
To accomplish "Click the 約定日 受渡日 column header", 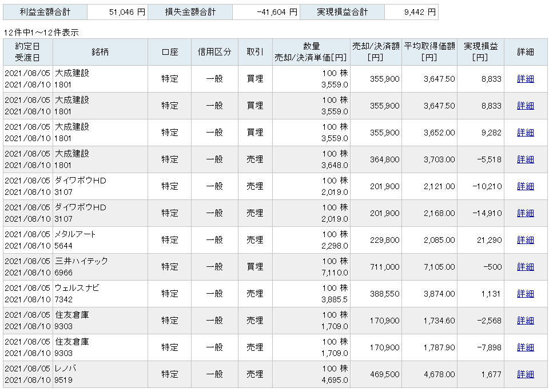I will 27,52.
